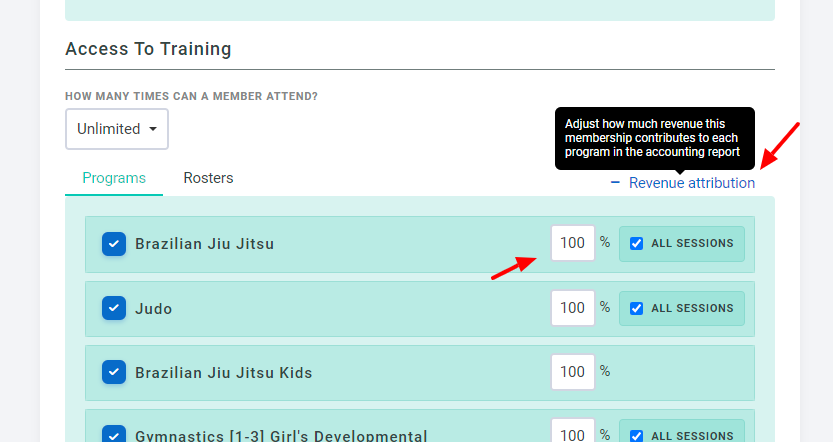Select the Programs tab
The image size is (833, 442).
pyautogui.click(x=114, y=178)
